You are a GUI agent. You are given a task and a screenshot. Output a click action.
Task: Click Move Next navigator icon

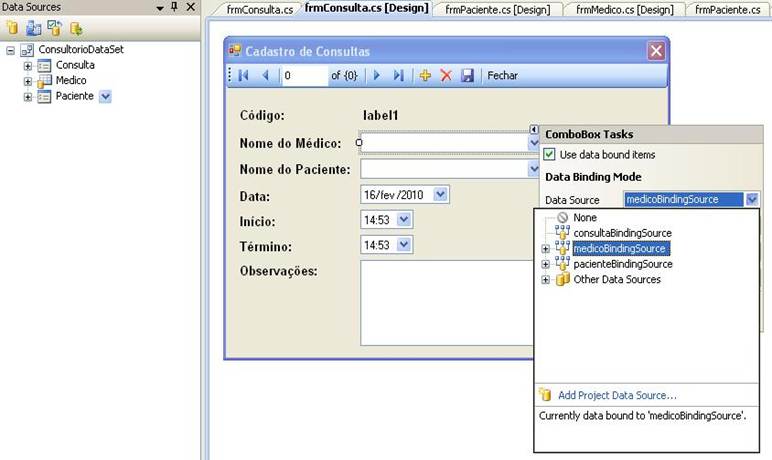coord(377,75)
